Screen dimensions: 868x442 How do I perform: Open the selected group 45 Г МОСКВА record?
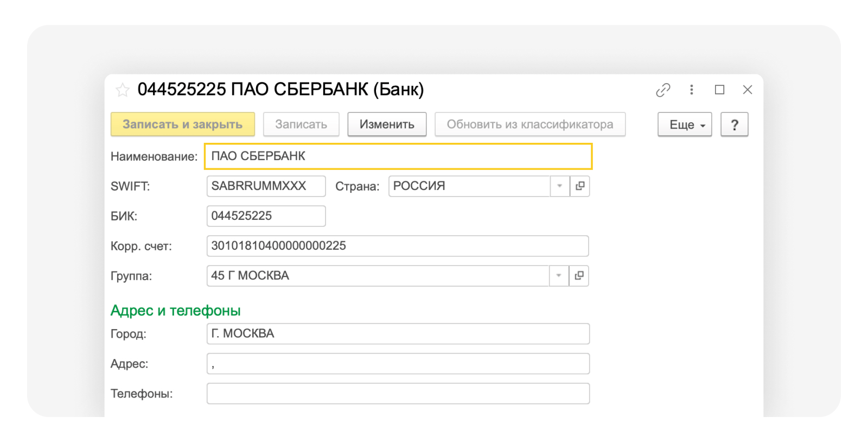click(579, 276)
